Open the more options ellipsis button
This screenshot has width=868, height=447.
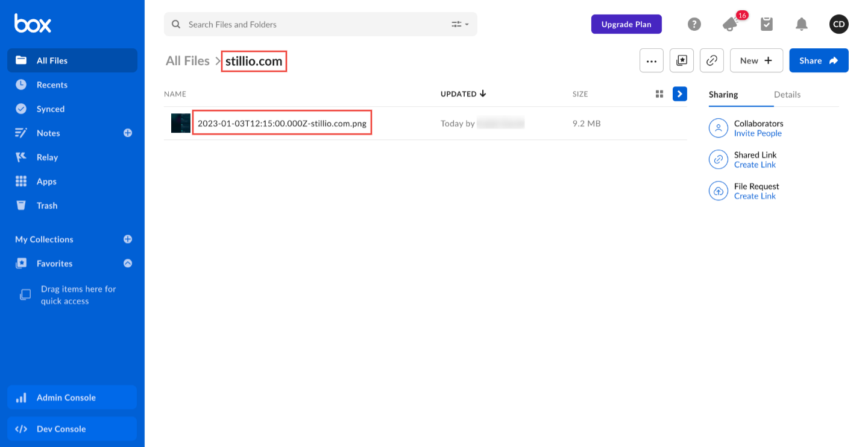[x=652, y=60]
